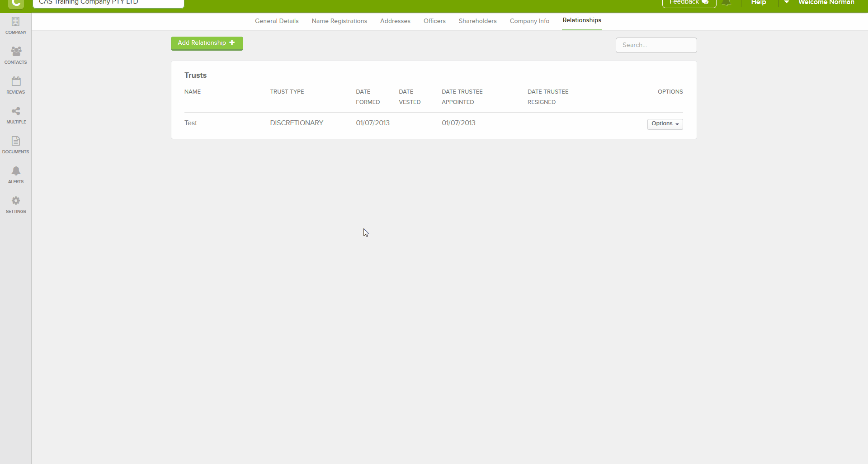Open the Shareholders tab

tap(477, 21)
